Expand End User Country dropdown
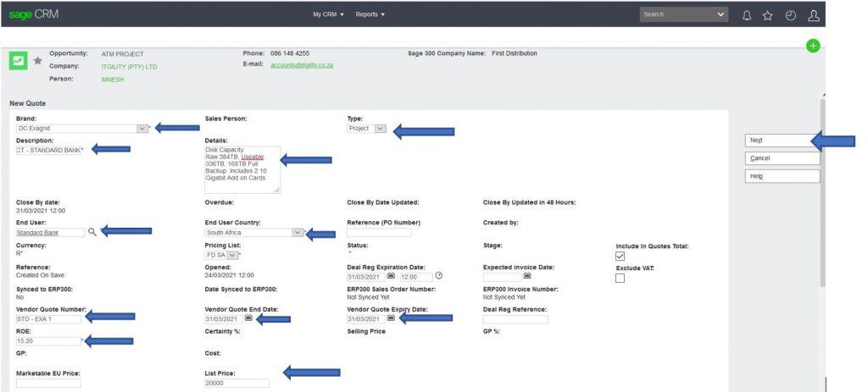Image resolution: width=868 pixels, height=392 pixels. (x=297, y=232)
